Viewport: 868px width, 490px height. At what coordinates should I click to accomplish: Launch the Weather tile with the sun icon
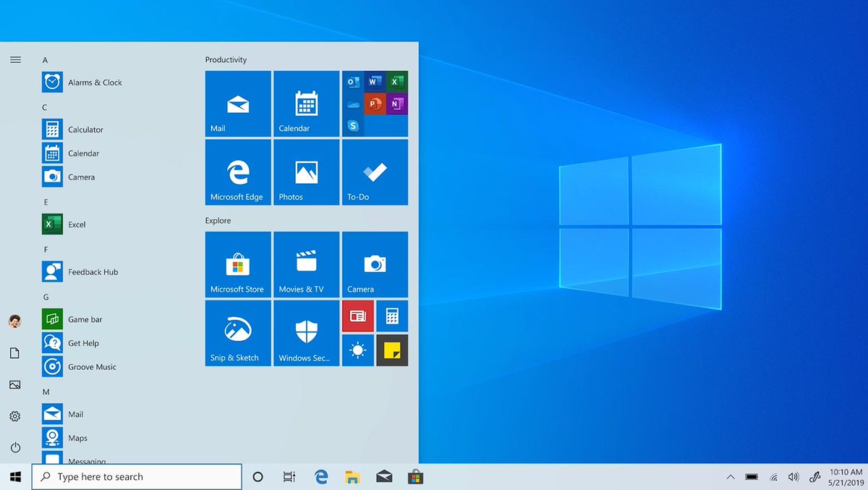(357, 350)
